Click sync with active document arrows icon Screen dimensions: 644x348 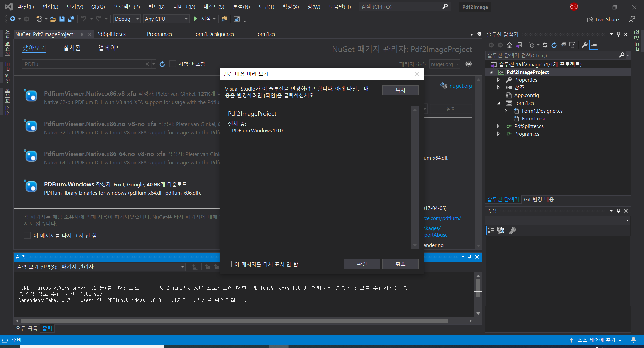tap(545, 45)
